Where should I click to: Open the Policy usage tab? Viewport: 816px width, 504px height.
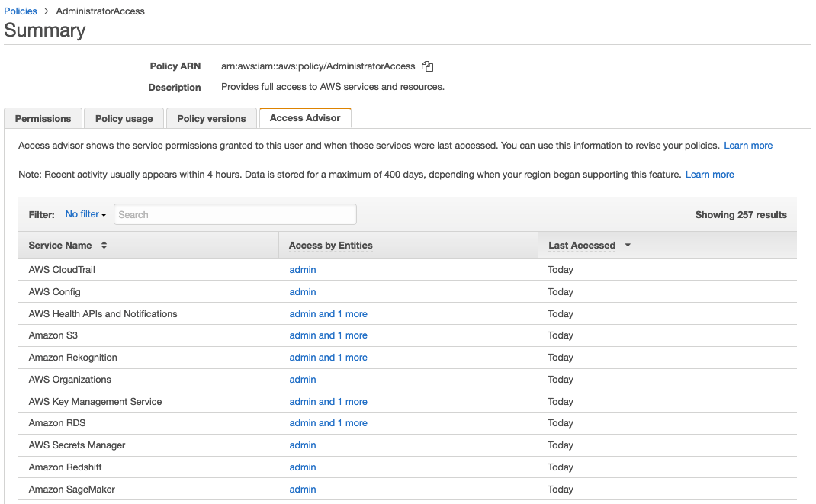coord(124,118)
